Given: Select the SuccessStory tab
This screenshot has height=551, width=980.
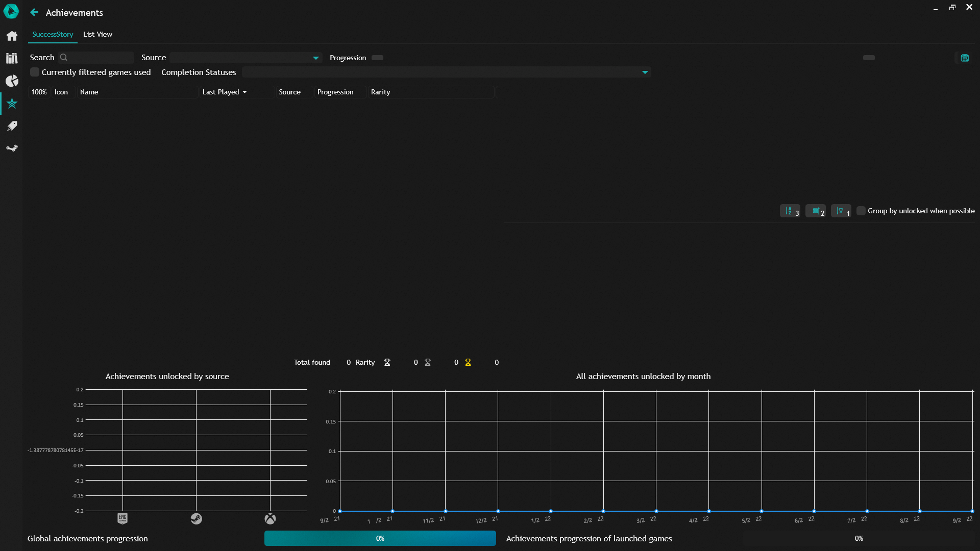Looking at the screenshot, I should pos(52,34).
